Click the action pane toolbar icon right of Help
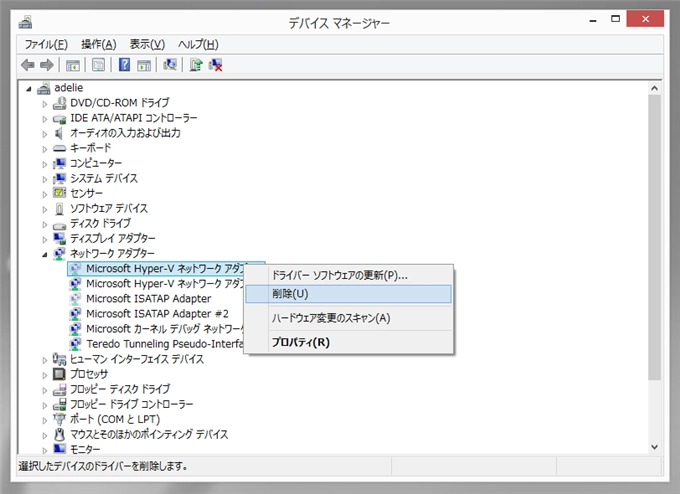The width and height of the screenshot is (680, 494). pyautogui.click(x=144, y=65)
